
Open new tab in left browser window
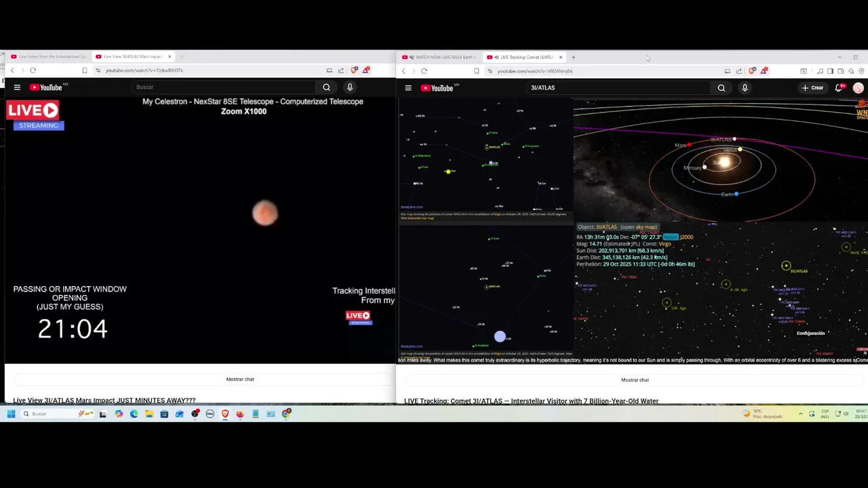click(x=182, y=56)
